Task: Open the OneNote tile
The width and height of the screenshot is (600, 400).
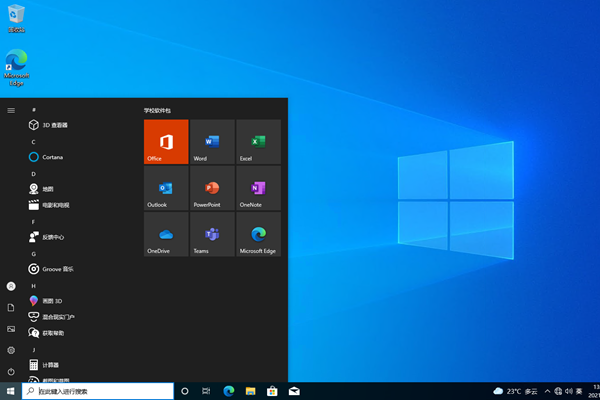Action: (x=258, y=187)
